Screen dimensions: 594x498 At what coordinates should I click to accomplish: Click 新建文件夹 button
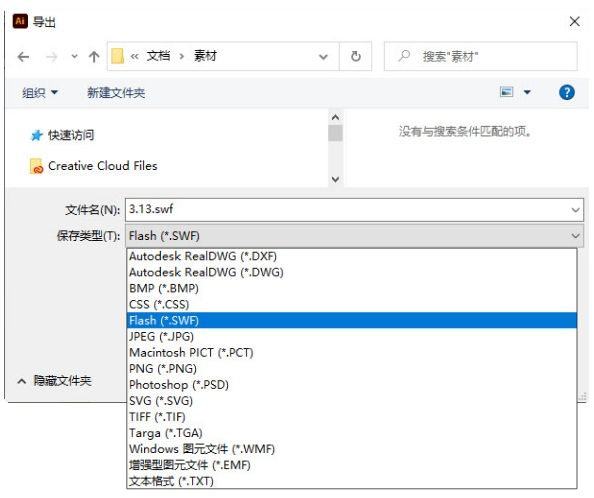pos(116,93)
